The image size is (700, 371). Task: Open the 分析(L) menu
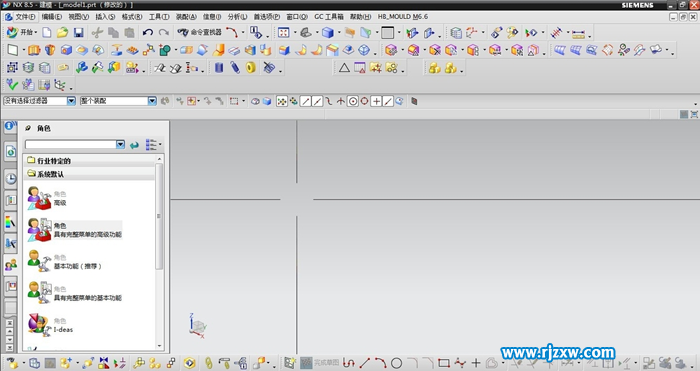click(x=237, y=17)
